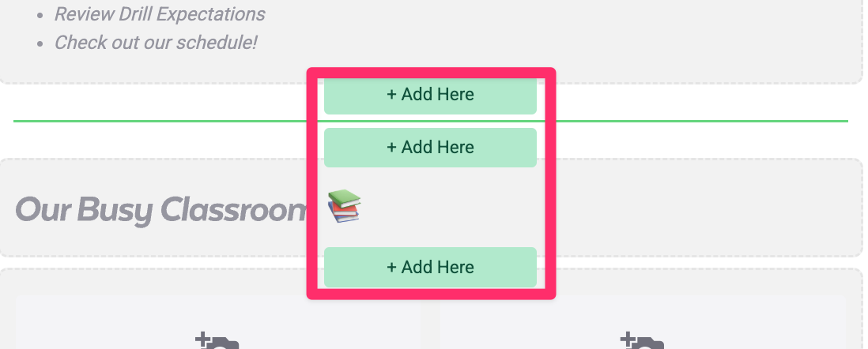This screenshot has height=349, width=868.
Task: Click the plus sign on left camera icon
Action: 202,340
